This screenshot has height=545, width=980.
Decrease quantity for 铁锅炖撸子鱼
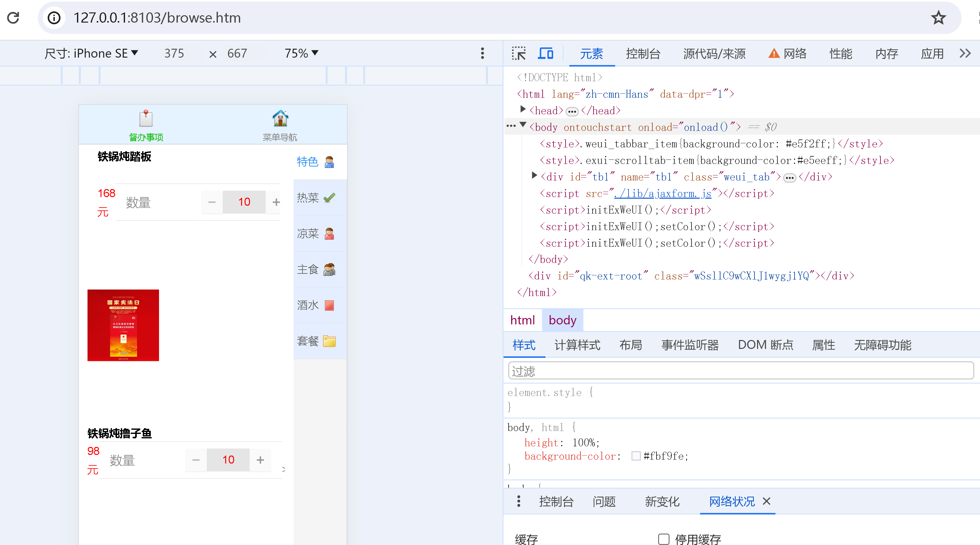tap(196, 460)
